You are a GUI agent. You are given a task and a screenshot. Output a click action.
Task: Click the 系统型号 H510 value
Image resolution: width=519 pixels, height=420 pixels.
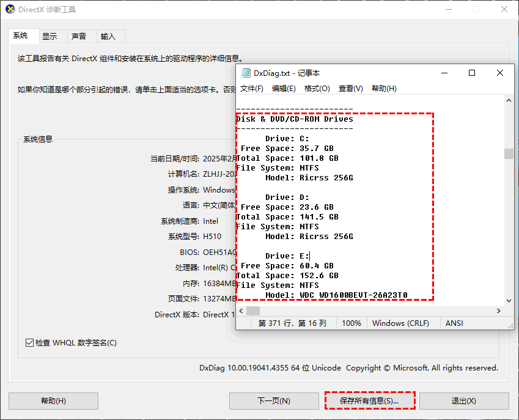(212, 237)
